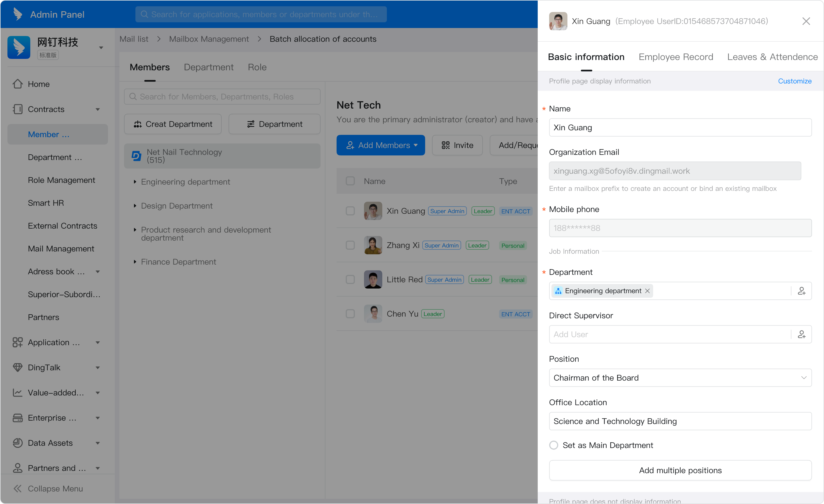Click the Creat Department org-chart icon

(x=138, y=124)
